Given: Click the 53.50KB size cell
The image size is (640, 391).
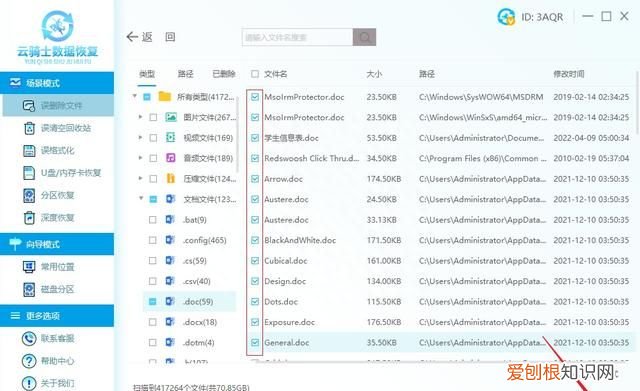Looking at the screenshot, I should [x=381, y=138].
